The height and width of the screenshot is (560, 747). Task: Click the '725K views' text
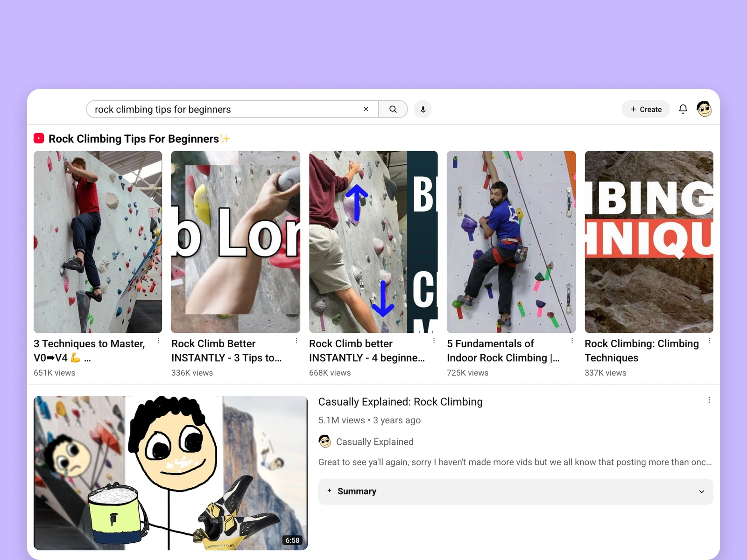[x=467, y=373]
